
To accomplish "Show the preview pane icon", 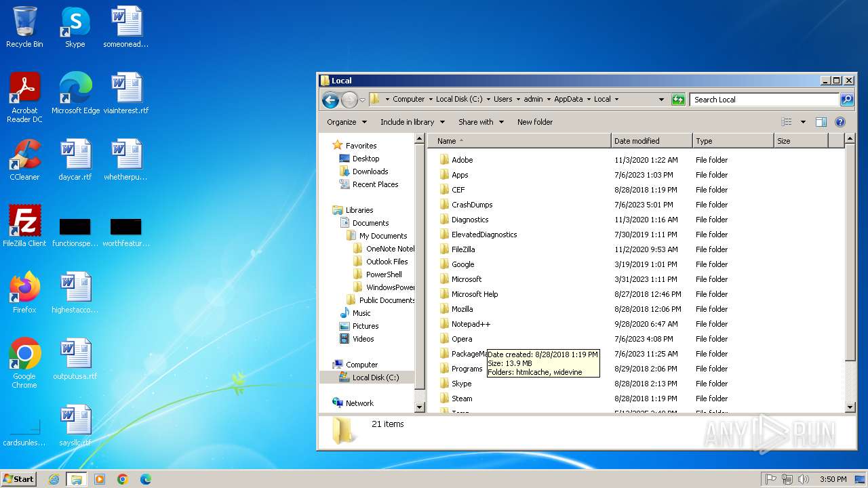I will click(x=821, y=122).
